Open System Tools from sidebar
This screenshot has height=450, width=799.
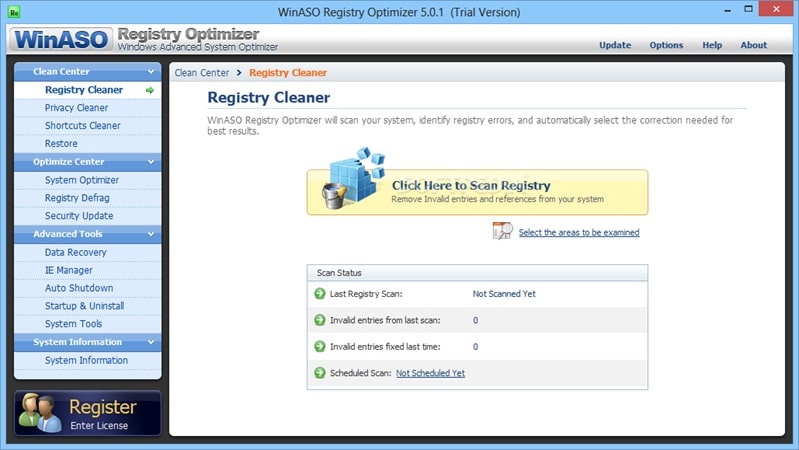(88, 324)
